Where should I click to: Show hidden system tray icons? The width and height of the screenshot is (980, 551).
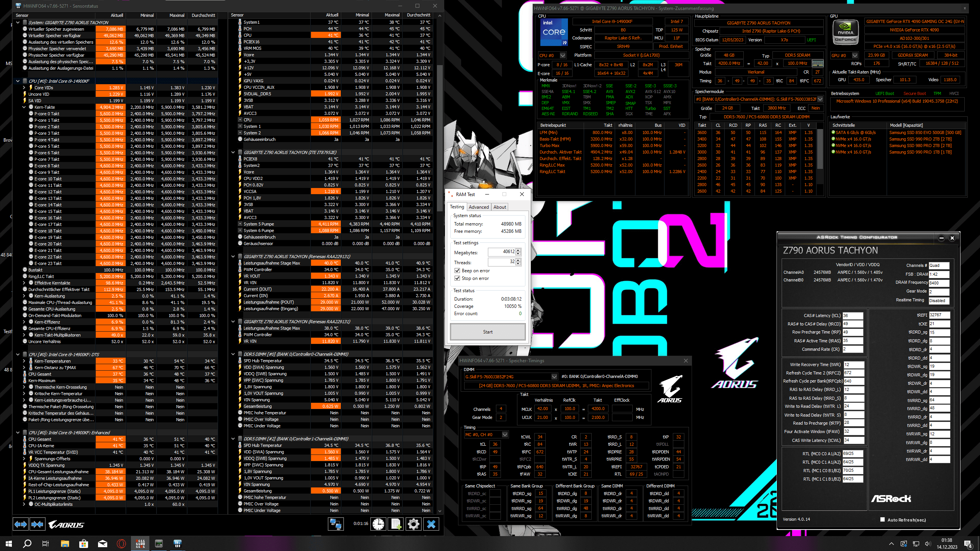tap(892, 544)
